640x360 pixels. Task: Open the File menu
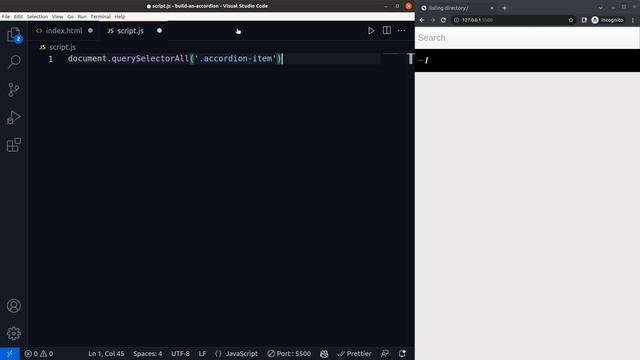coord(6,17)
